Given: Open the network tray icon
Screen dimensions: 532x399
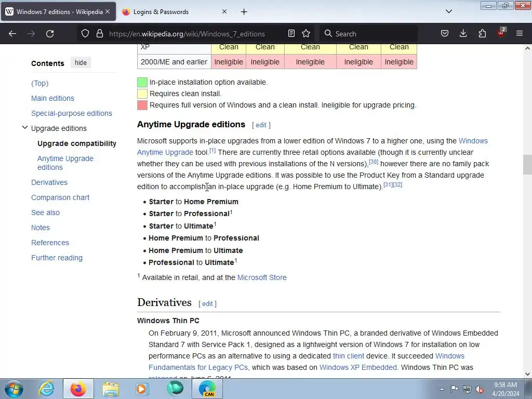Looking at the screenshot, I should point(467,390).
